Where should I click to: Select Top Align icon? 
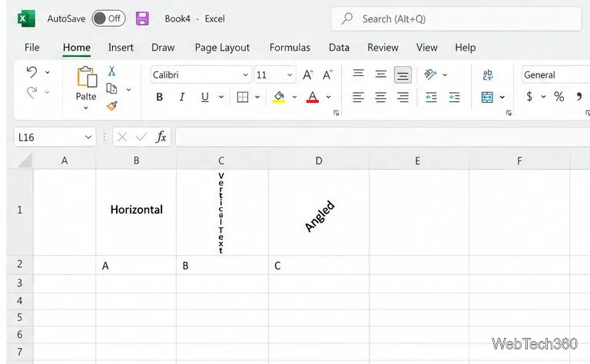coord(358,74)
